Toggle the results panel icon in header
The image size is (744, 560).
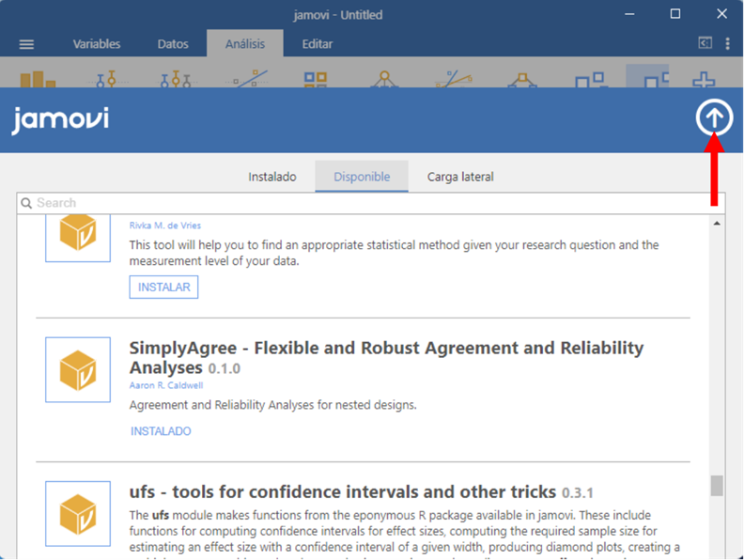pyautogui.click(x=705, y=43)
